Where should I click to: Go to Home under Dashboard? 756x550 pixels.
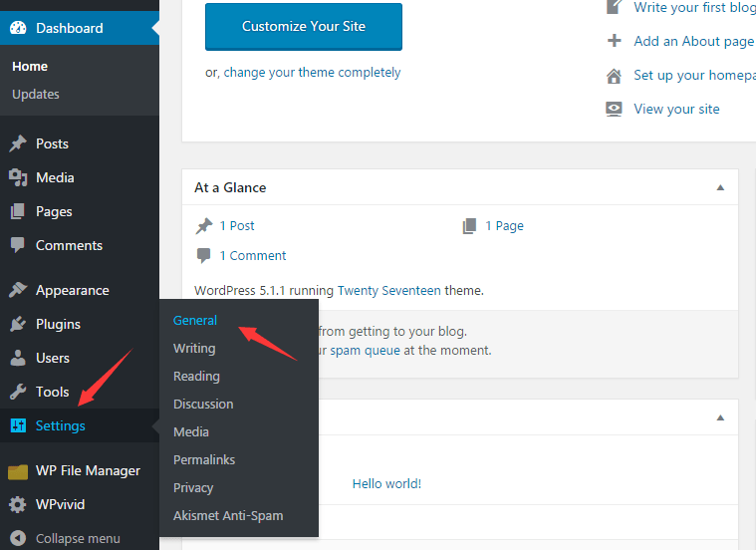tap(30, 66)
